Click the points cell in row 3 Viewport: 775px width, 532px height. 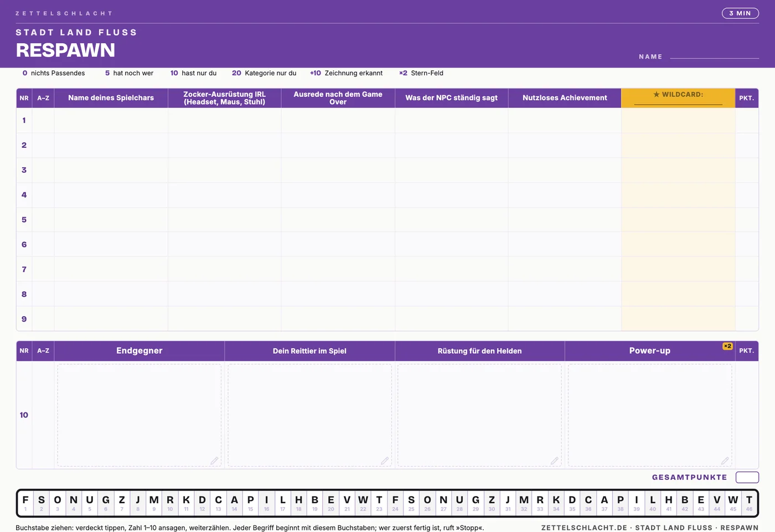click(747, 170)
